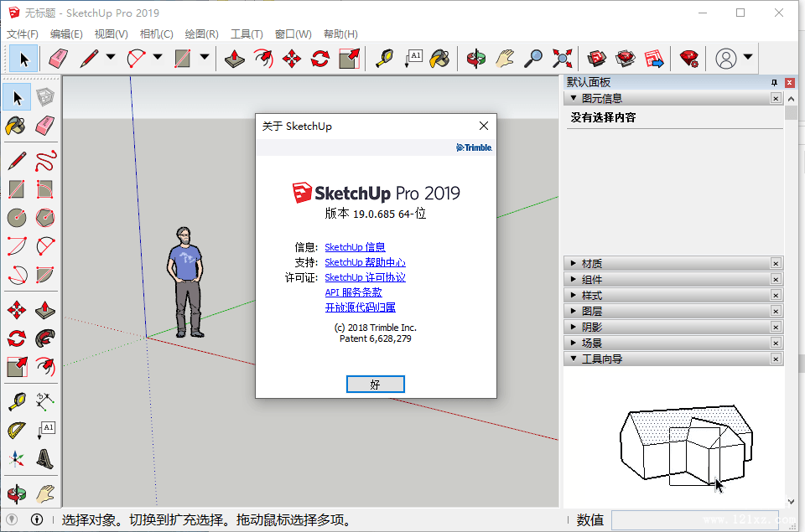The width and height of the screenshot is (805, 532).
Task: Open the API 服务条款 link
Action: (353, 292)
